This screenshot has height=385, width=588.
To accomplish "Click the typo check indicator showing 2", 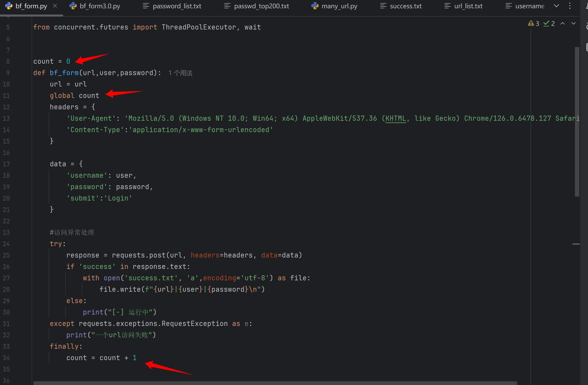I will coord(549,24).
